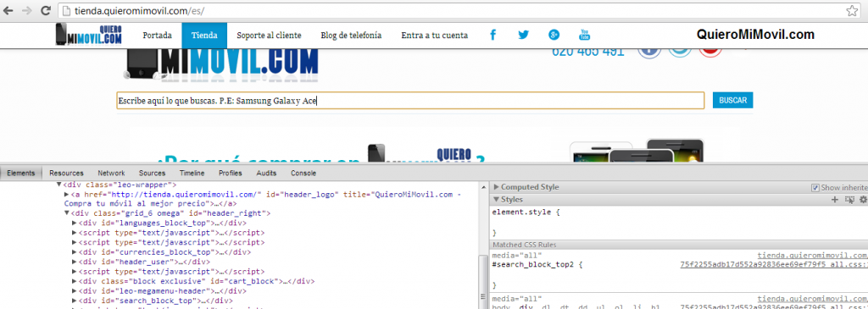Click the large MIMOVIL.COM page logo

coord(221,65)
